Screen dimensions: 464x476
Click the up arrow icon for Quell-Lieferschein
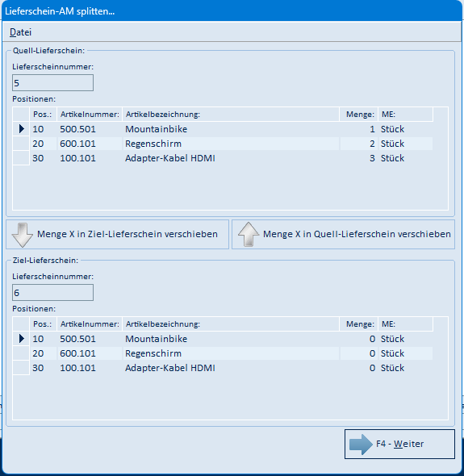point(249,234)
